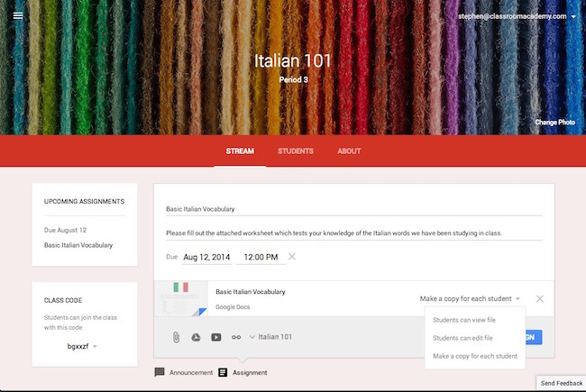Open the class code bgxxzf dropdown
586x392 pixels.
click(95, 346)
